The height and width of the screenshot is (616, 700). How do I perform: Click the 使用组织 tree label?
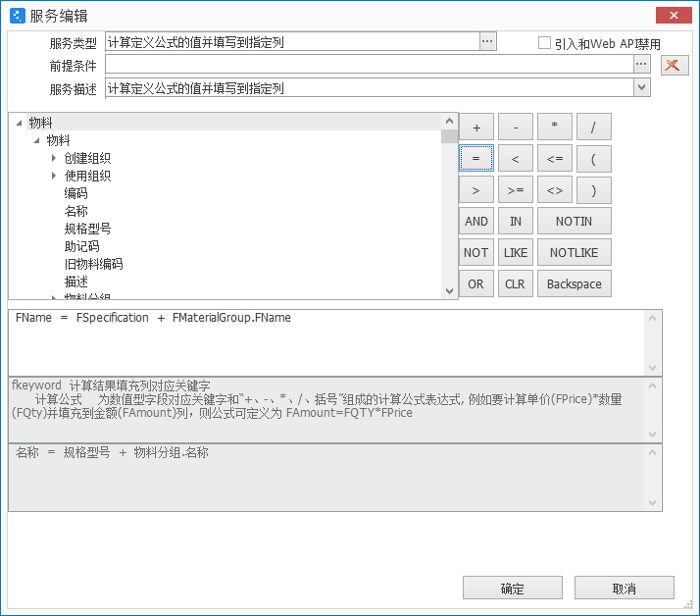(x=87, y=176)
